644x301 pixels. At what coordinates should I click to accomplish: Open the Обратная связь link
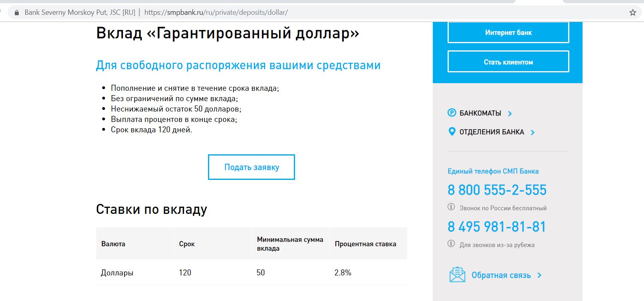[x=501, y=275]
